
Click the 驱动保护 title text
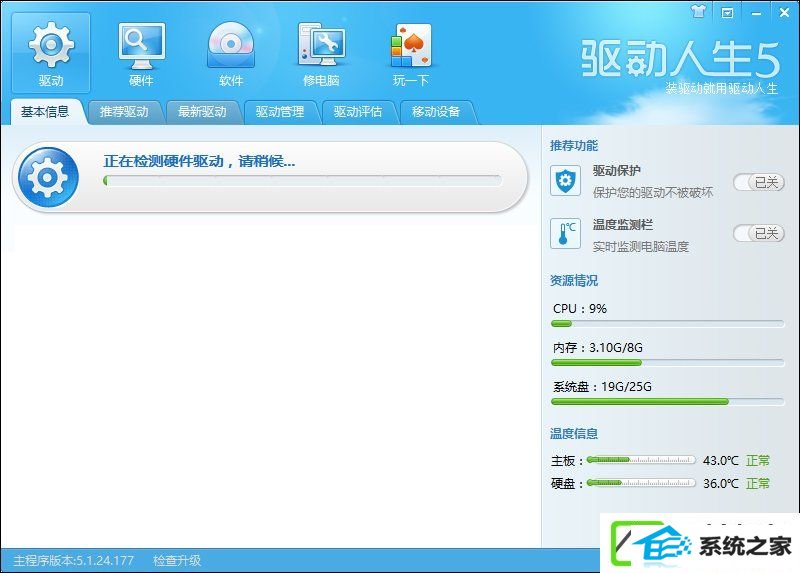616,171
